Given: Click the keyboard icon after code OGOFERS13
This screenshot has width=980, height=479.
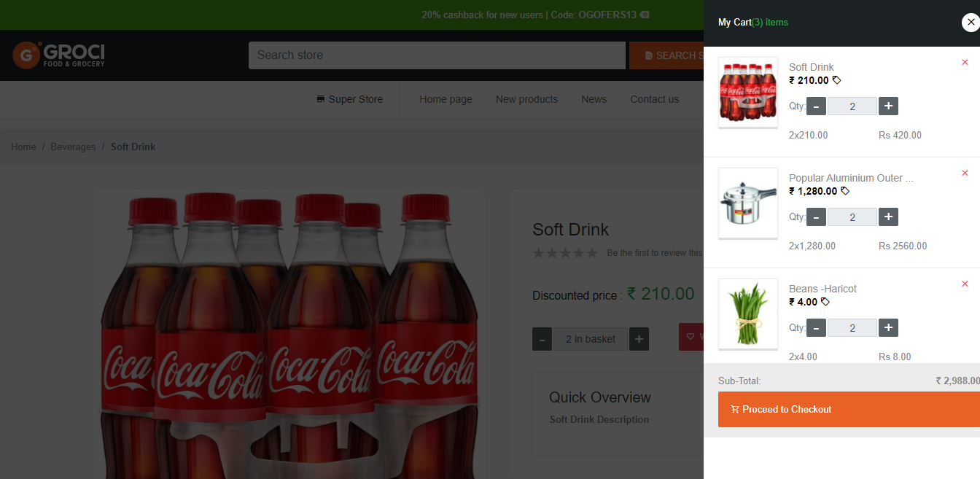Looking at the screenshot, I should (645, 15).
